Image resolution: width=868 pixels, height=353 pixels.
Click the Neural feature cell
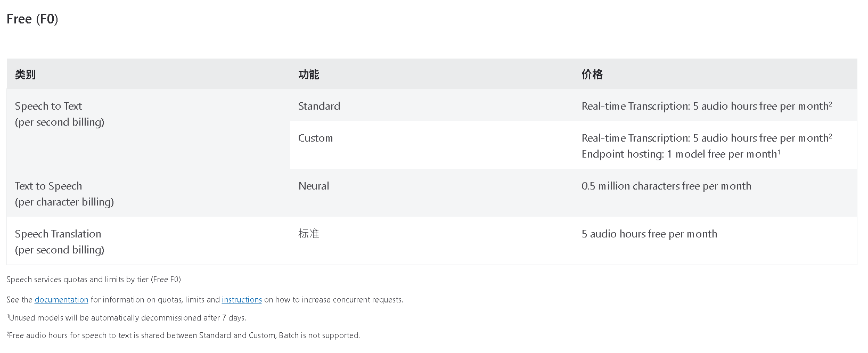click(432, 193)
